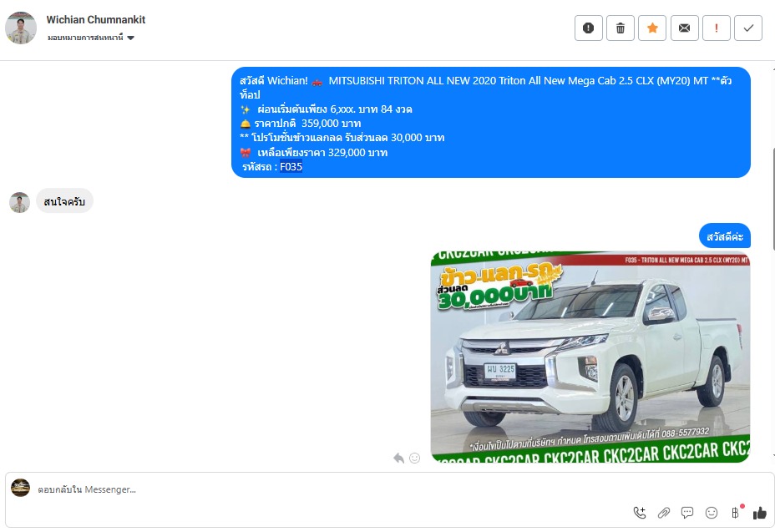
Task: Toggle the orange star follow-up icon
Action: [x=652, y=28]
